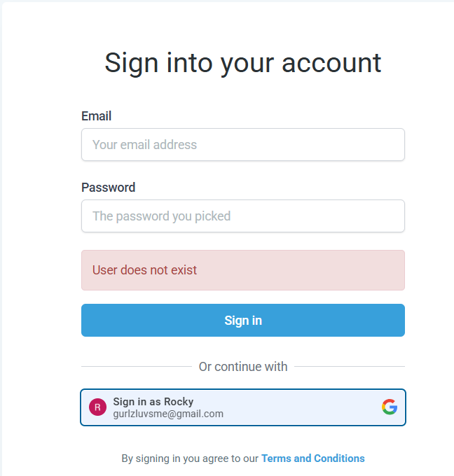Click the "Sign into your account" heading
454x476 pixels.
click(243, 63)
